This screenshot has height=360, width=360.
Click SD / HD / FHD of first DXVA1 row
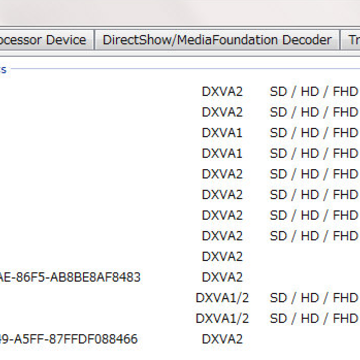[314, 133]
